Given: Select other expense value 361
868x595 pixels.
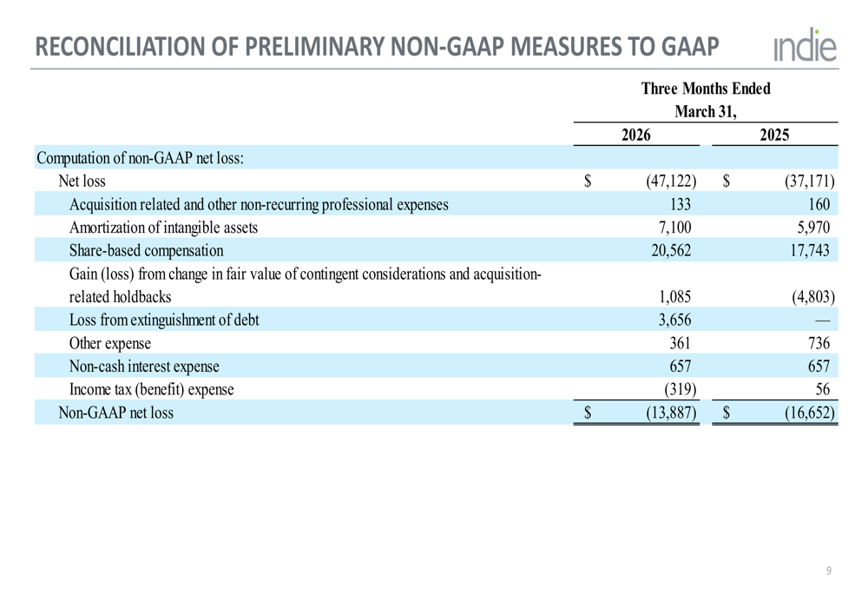Looking at the screenshot, I should coord(681,343).
